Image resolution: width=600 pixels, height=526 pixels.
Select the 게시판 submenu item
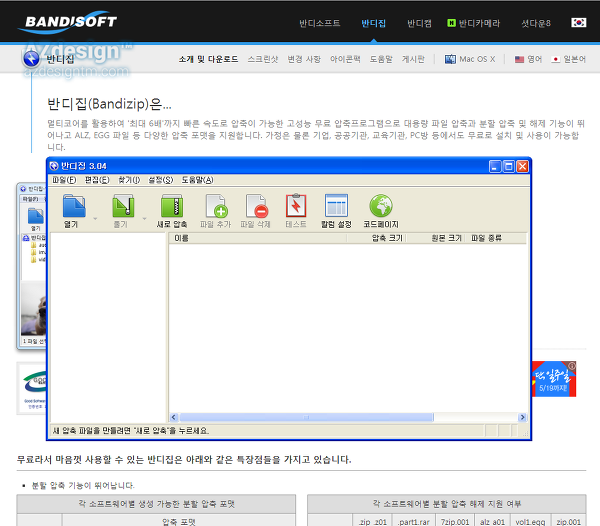[413, 59]
